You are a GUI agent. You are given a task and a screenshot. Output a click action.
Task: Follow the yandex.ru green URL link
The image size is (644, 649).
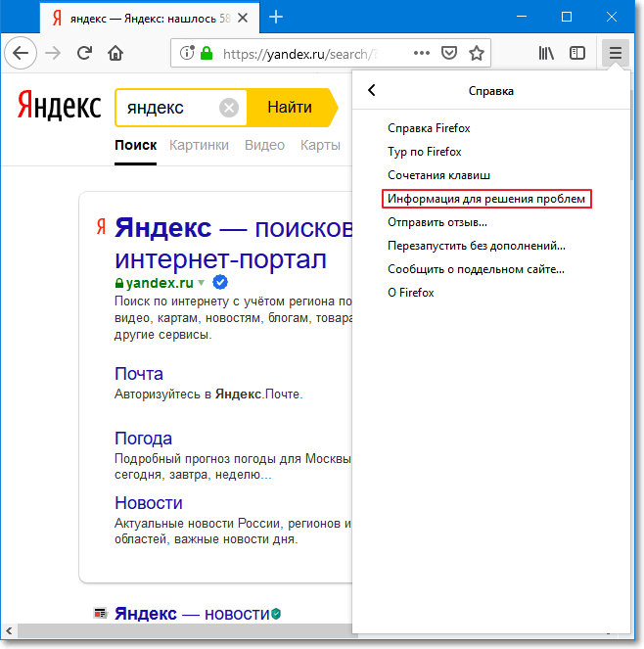[160, 283]
